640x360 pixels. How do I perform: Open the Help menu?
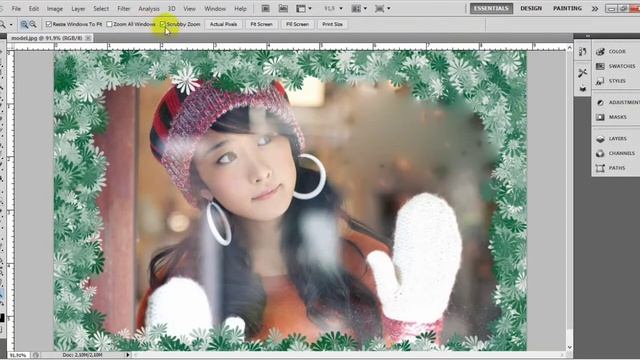tap(240, 9)
